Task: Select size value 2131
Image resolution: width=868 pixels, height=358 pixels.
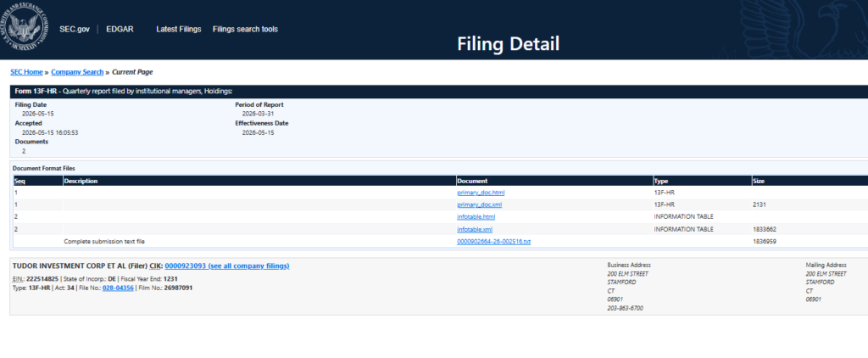Action: click(x=759, y=205)
